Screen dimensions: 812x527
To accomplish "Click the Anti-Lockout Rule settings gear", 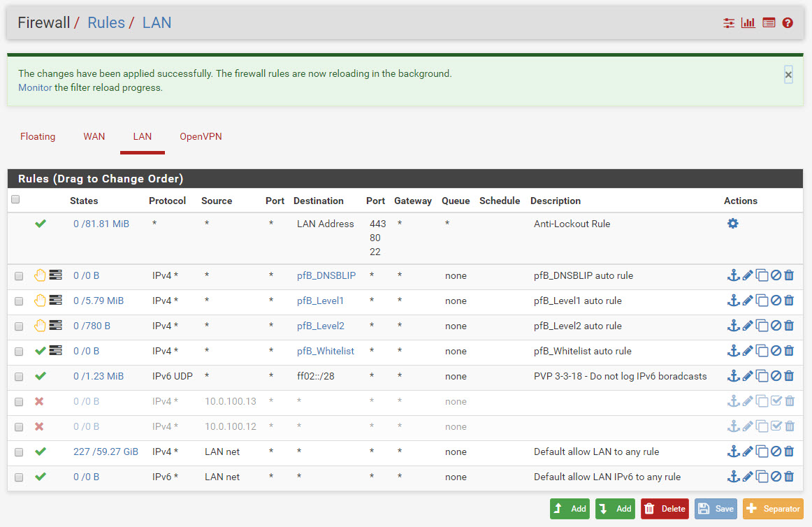I will 732,224.
